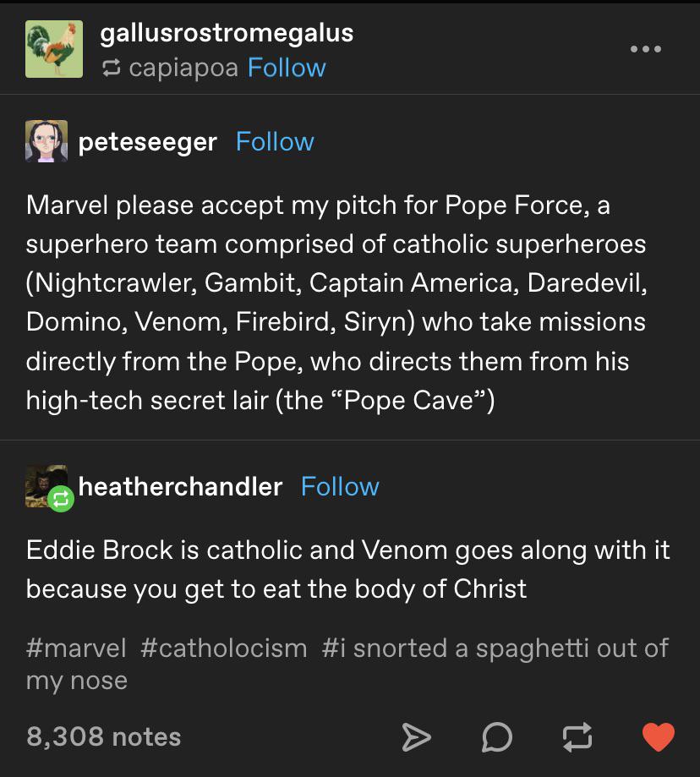Open the #catholocism tag
Image resolution: width=700 pixels, height=777 pixels.
[223, 648]
